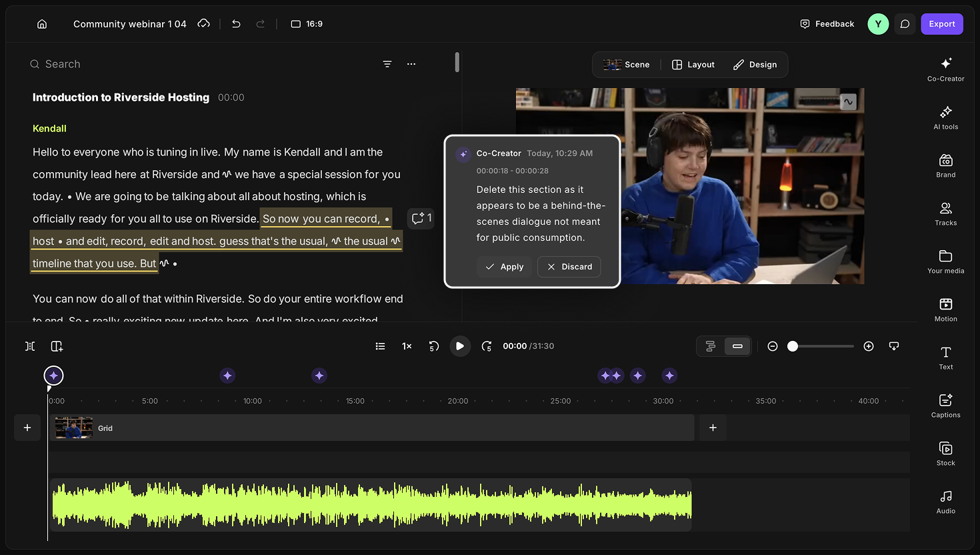This screenshot has width=980, height=555.
Task: Open the Motion panel
Action: (945, 310)
